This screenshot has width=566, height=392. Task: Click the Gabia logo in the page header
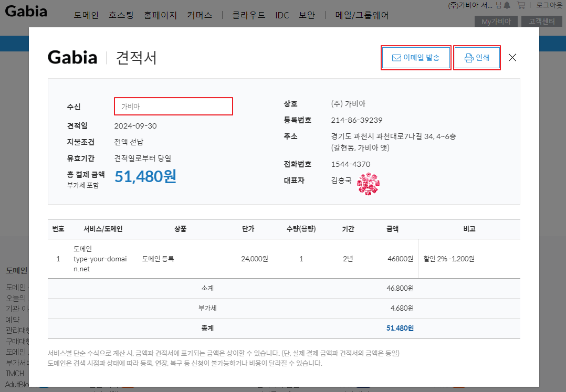26,11
